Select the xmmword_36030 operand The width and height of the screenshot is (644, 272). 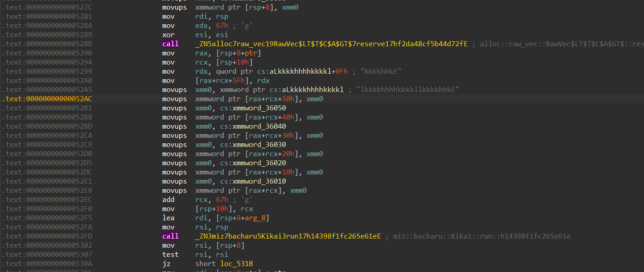pyautogui.click(x=259, y=145)
